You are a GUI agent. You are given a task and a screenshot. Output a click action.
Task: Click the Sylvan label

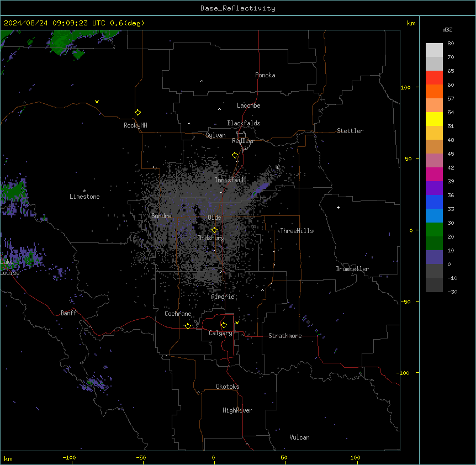215,135
